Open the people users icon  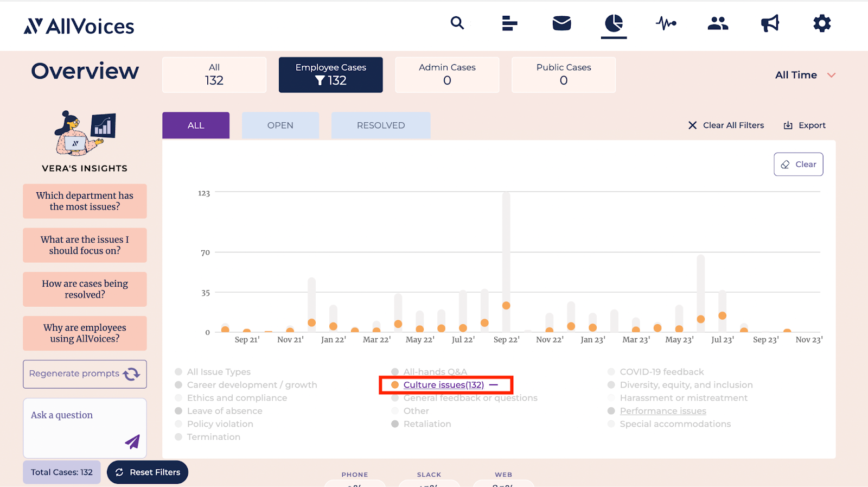[x=718, y=23]
